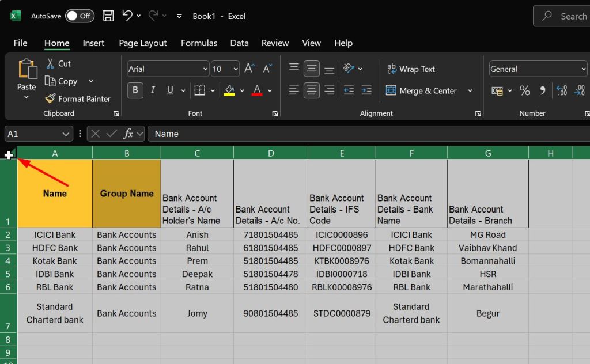The width and height of the screenshot is (590, 364).
Task: Open the Formulas tab
Action: 199,43
